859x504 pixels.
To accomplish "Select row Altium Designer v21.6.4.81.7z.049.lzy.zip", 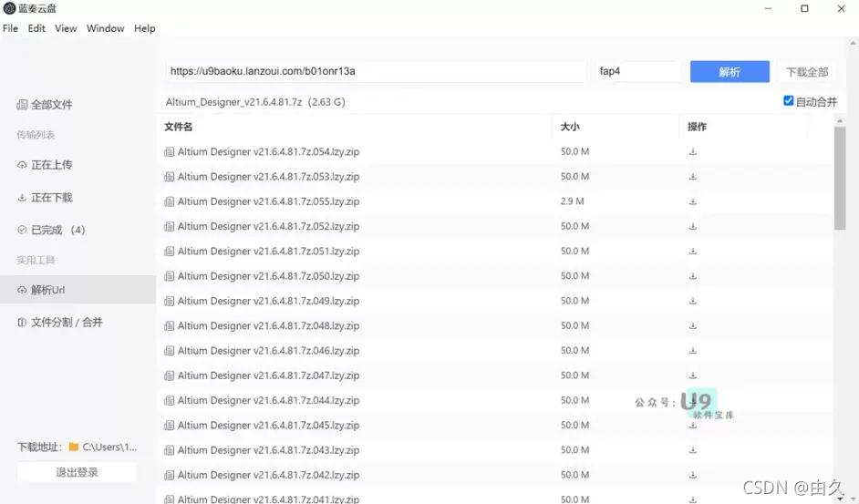I will 494,301.
